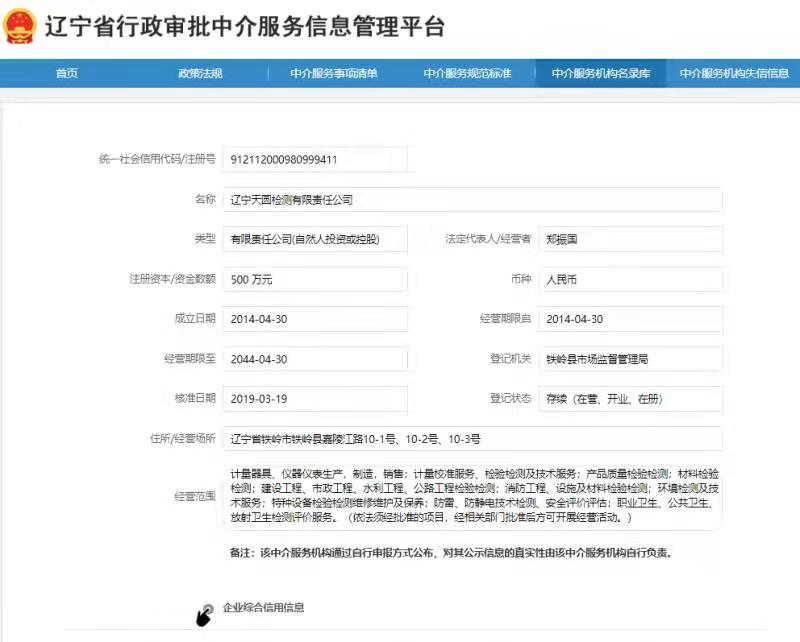The image size is (800, 642).
Task: Focus the 法定代表人 field showing 郑振国
Action: (x=629, y=239)
